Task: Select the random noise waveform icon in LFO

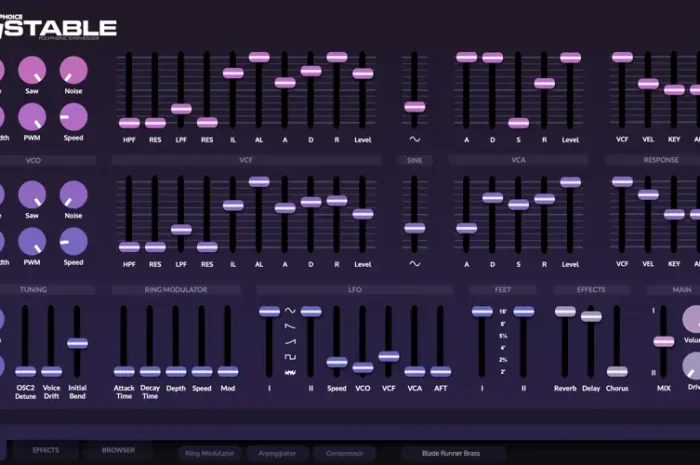Action: coord(290,371)
